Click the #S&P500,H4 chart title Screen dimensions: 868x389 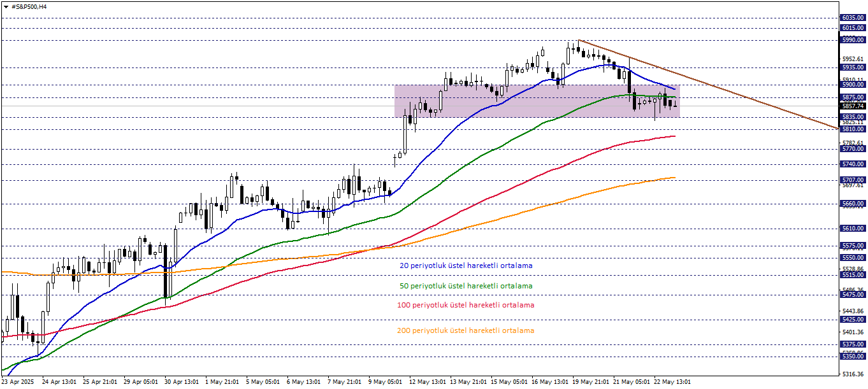(29, 6)
